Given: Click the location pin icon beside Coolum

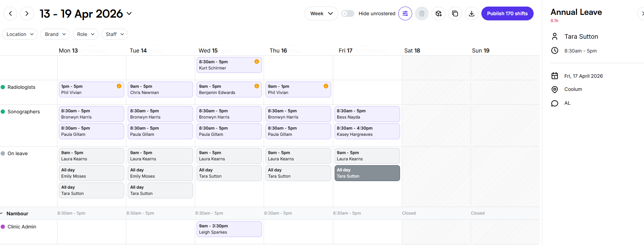Looking at the screenshot, I should pyautogui.click(x=555, y=89).
